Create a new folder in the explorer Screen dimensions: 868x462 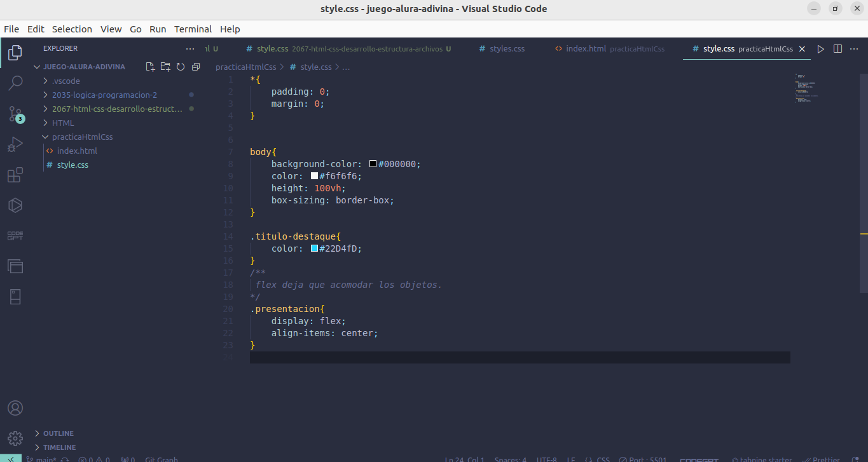pyautogui.click(x=165, y=67)
